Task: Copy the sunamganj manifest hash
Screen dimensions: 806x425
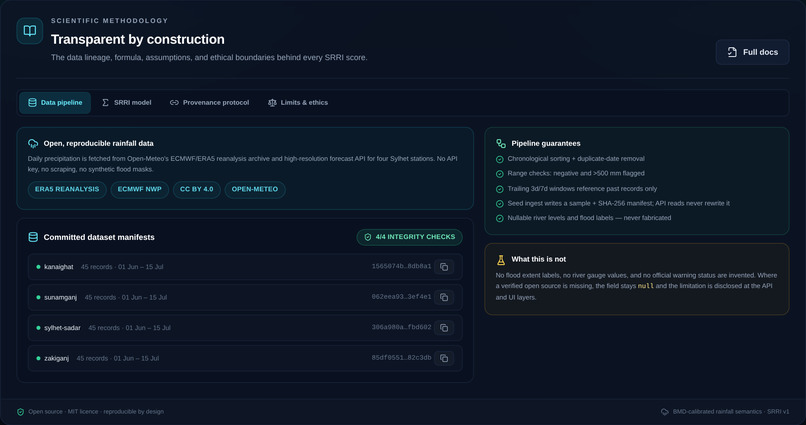Action: click(x=444, y=297)
